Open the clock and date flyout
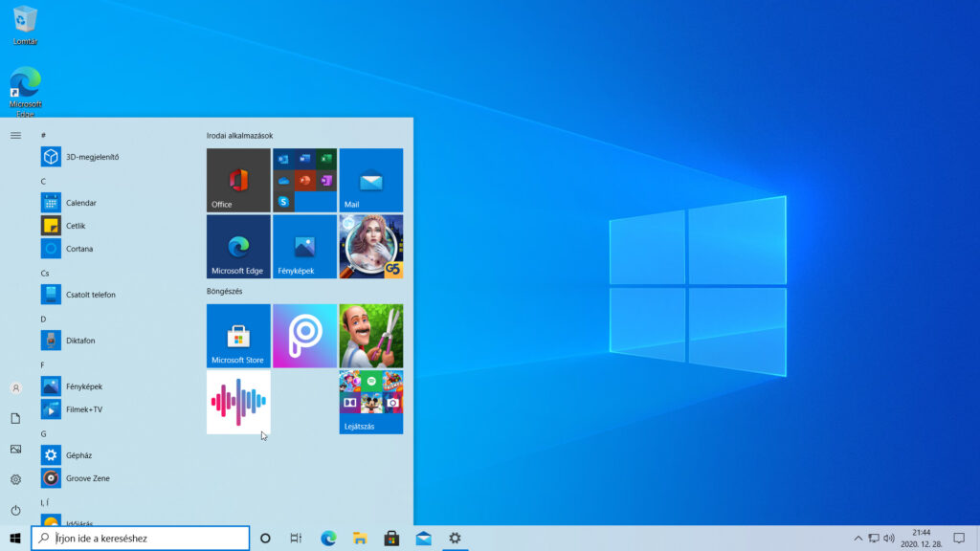The height and width of the screenshot is (551, 980). point(922,538)
